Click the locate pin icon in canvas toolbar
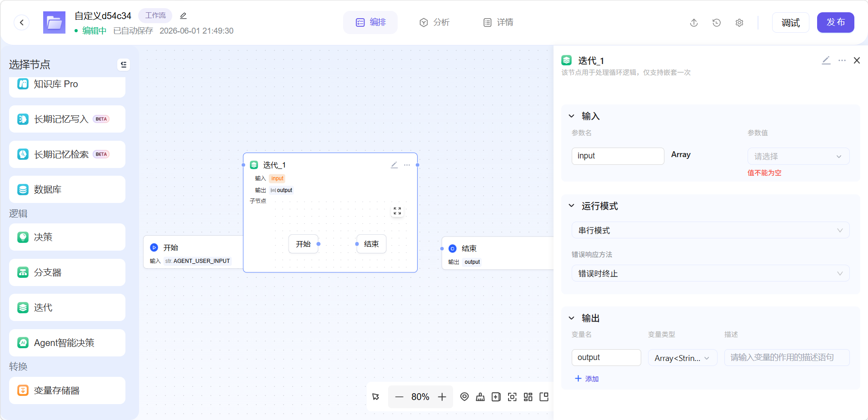 pyautogui.click(x=464, y=397)
